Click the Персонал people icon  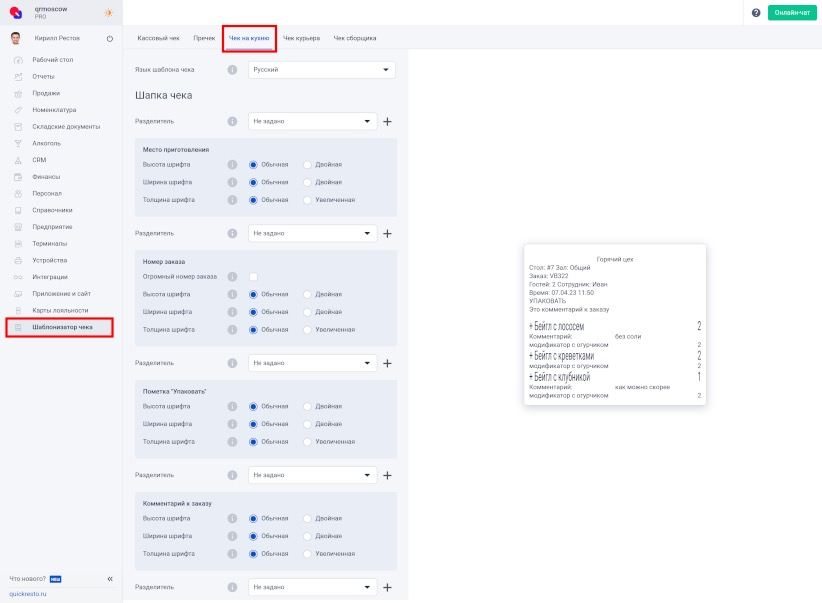click(x=18, y=193)
